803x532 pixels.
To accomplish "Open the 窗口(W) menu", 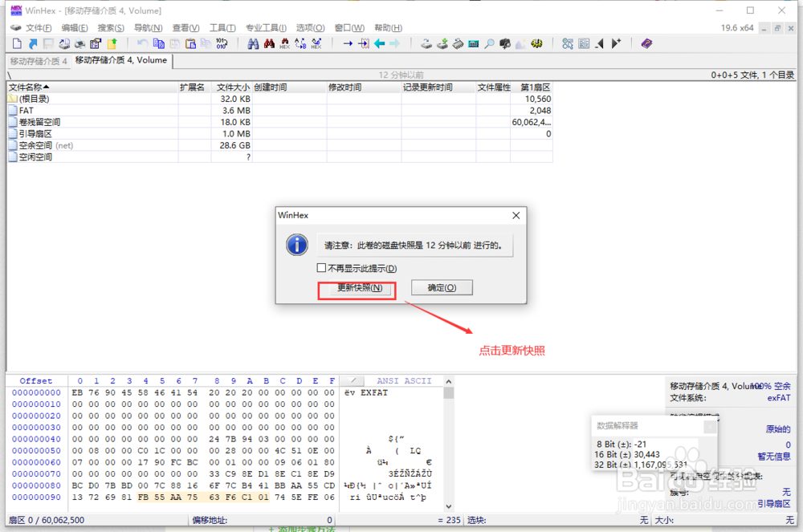I will coord(349,27).
